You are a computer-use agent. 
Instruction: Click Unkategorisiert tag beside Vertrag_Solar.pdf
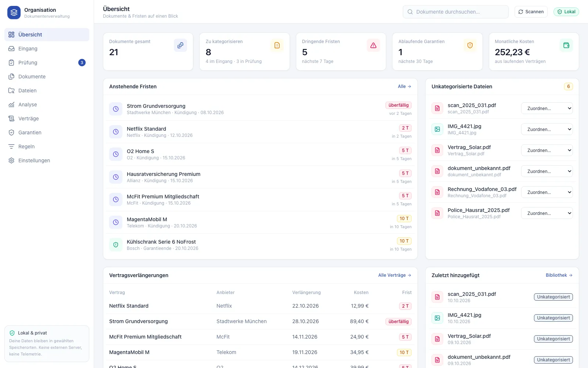[x=553, y=339]
